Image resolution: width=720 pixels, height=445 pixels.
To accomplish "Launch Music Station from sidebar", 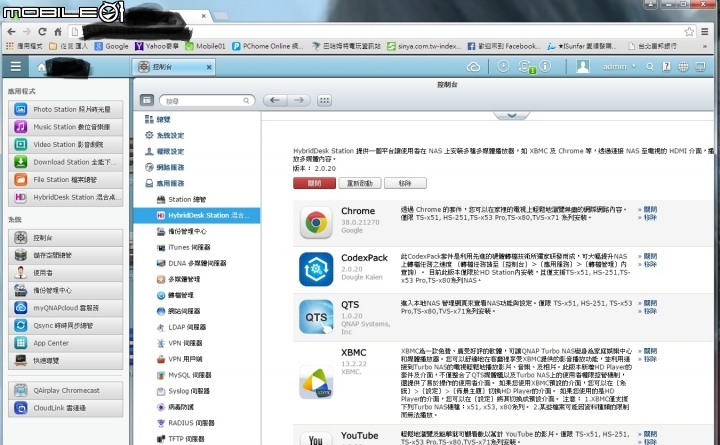I will tap(66, 127).
